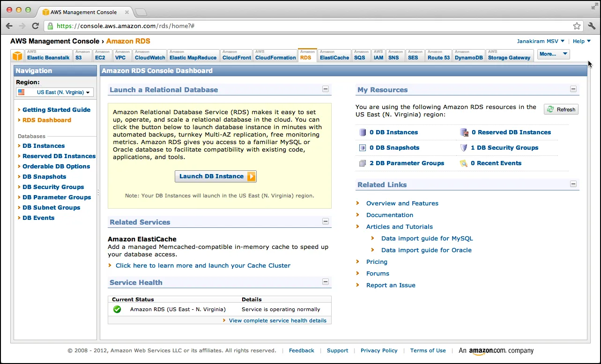This screenshot has height=364, width=601.
Task: Collapse the Service Health section
Action: click(326, 282)
